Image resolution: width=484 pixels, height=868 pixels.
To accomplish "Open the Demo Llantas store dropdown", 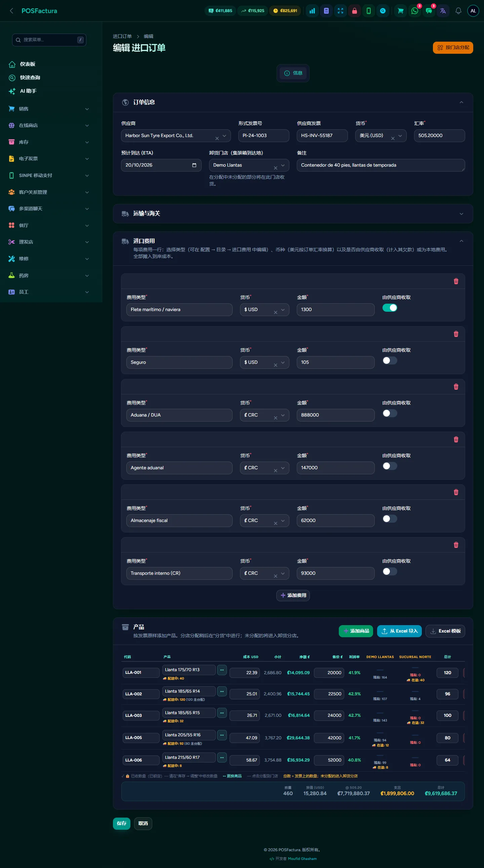I will click(249, 165).
